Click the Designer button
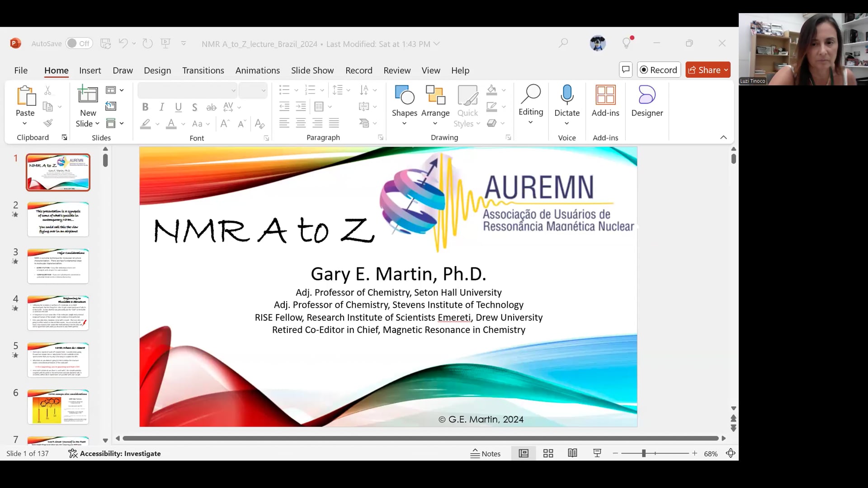 pos(647,101)
